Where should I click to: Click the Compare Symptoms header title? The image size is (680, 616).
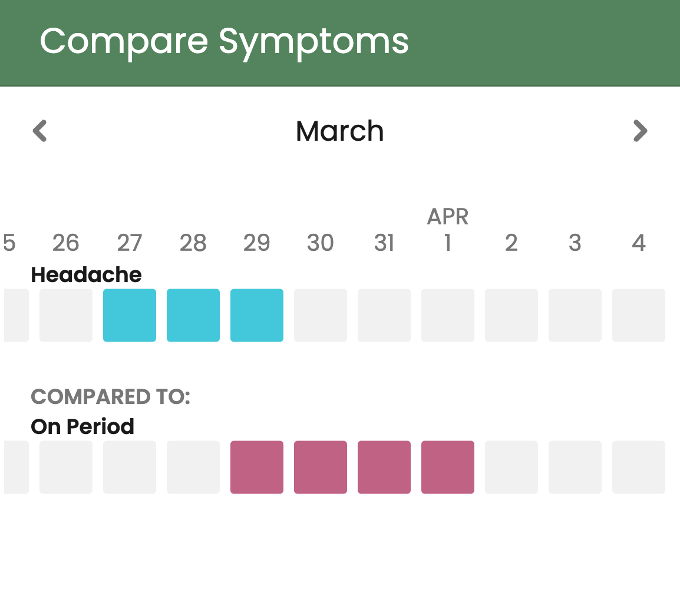(224, 41)
